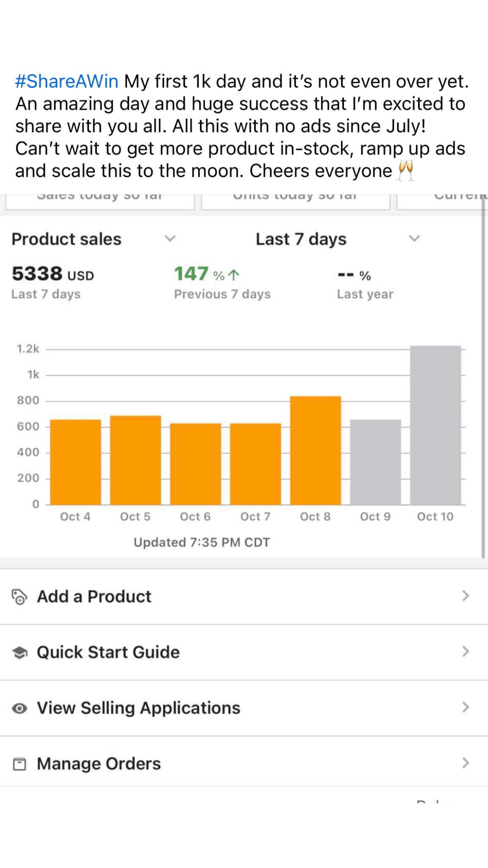
Task: Click the green 147% up arrow
Action: (x=234, y=275)
